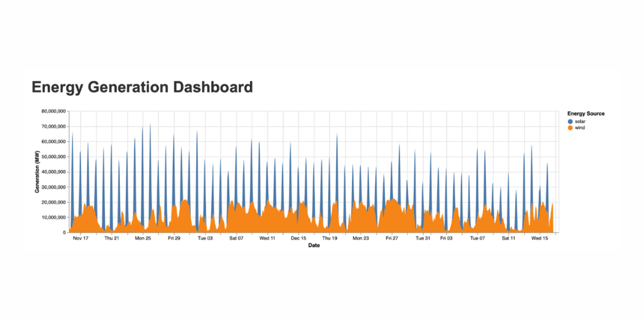Click the 'Nov 17' date tick label
Screen dimensions: 644x321
(x=80, y=238)
